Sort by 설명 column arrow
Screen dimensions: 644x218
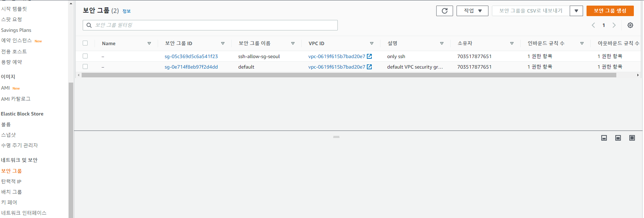(442, 43)
